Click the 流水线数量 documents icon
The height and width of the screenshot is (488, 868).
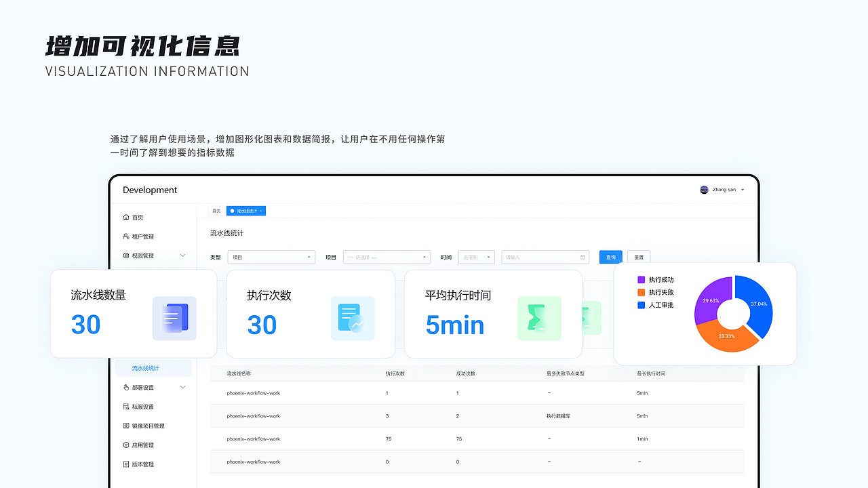click(x=174, y=318)
